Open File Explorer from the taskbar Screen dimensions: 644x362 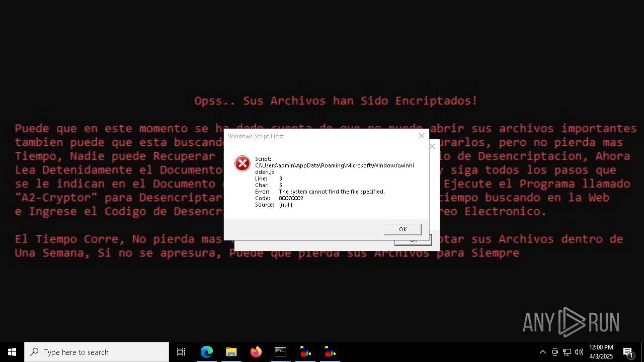pos(231,352)
